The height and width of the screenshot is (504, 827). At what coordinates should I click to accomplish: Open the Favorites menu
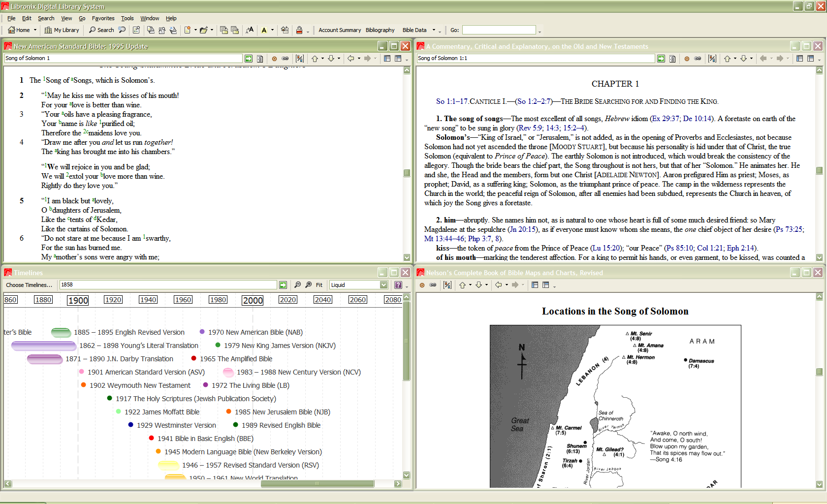click(x=103, y=18)
